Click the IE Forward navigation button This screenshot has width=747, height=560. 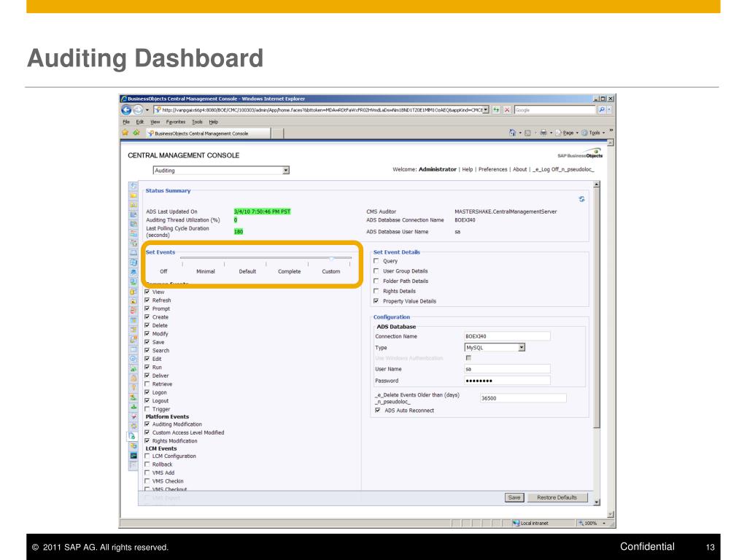(138, 110)
